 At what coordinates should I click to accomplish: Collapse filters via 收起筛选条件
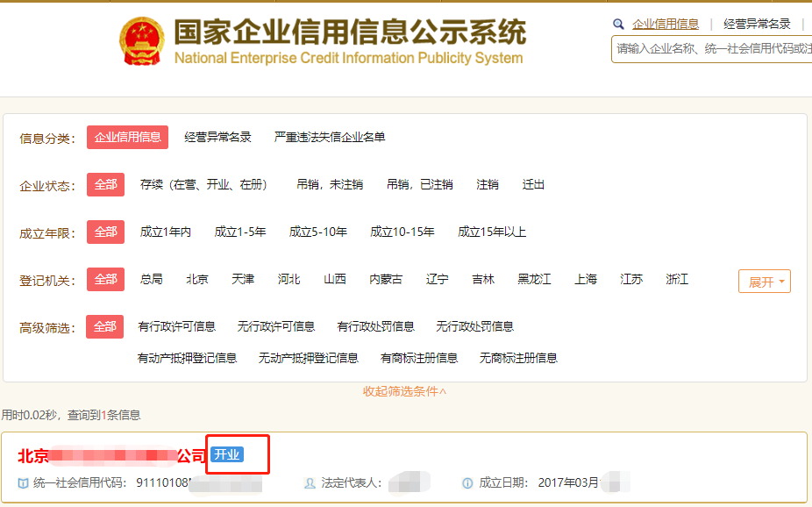405,391
